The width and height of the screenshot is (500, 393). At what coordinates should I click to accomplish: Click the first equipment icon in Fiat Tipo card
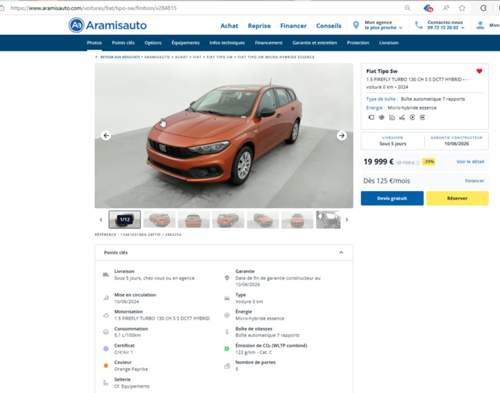(x=371, y=117)
